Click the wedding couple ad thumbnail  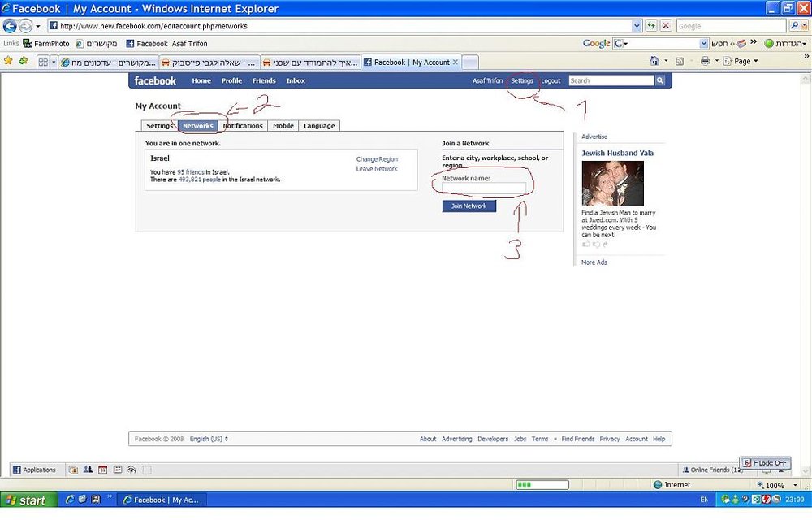612,184
